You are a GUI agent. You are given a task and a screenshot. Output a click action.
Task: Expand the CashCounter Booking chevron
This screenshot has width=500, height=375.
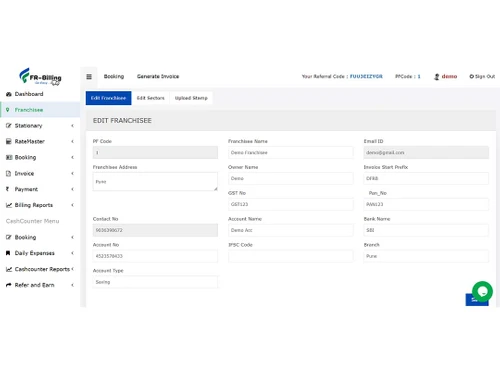pyautogui.click(x=72, y=237)
